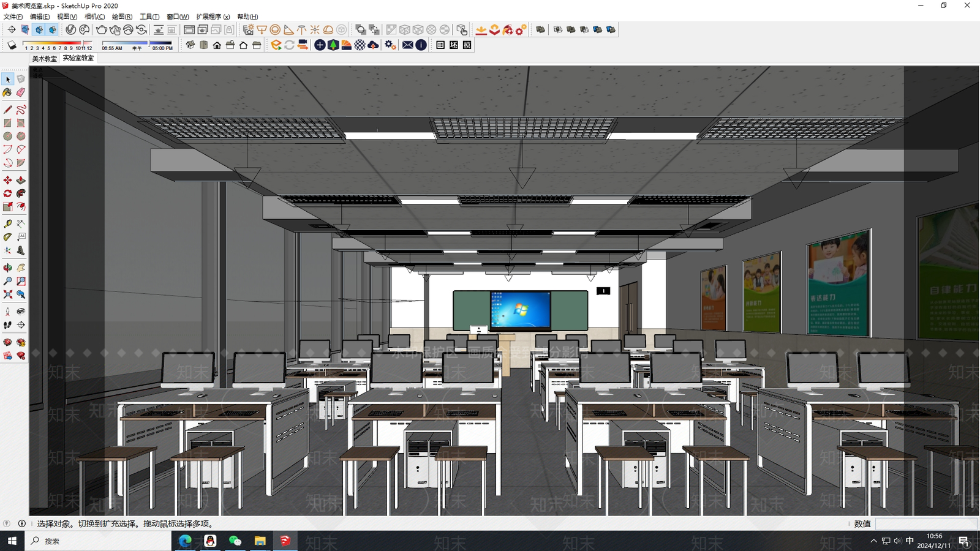Activate the Move tool
This screenshot has width=980, height=551.
7,180
